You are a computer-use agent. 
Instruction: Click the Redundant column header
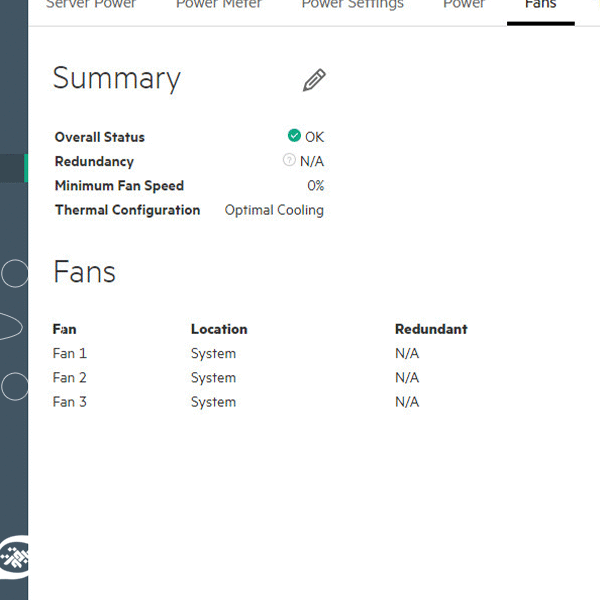pyautogui.click(x=431, y=329)
